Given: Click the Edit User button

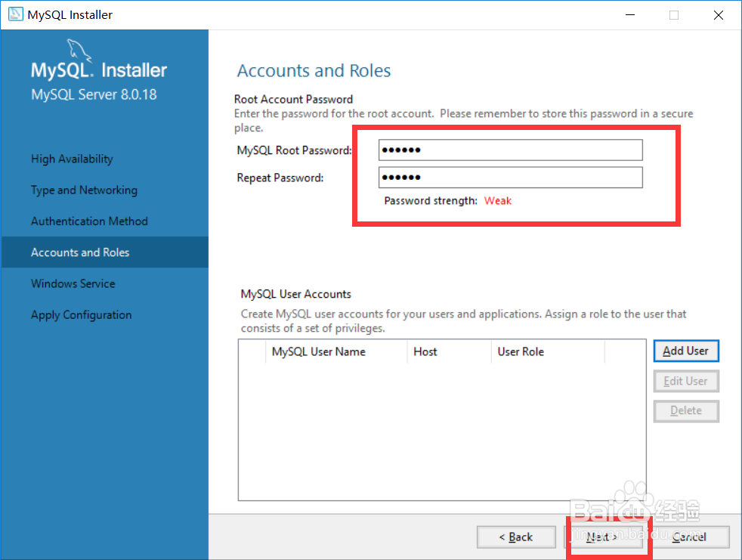Looking at the screenshot, I should click(x=685, y=381).
